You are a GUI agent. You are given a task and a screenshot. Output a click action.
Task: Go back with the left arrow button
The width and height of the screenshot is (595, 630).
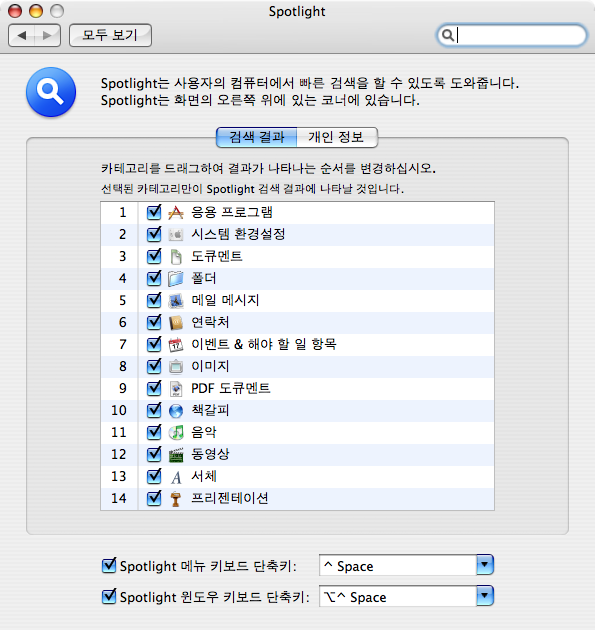(22, 35)
